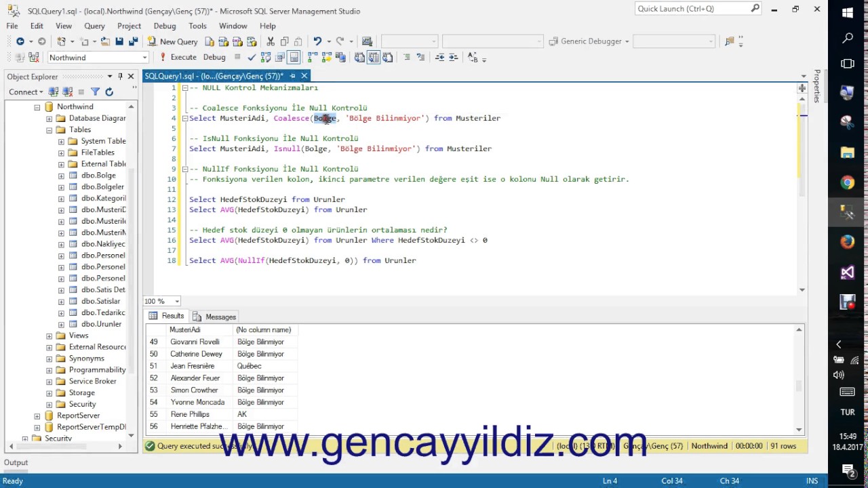Screen dimensions: 868x488
Task: Switch to the Messages tab
Action: [214, 317]
